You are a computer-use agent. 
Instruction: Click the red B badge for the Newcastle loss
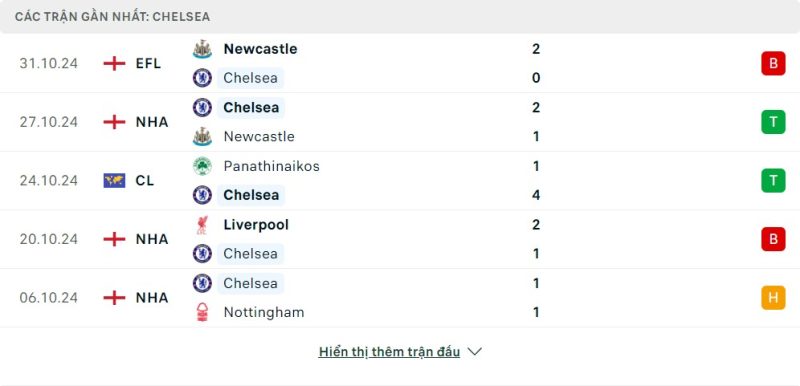(773, 63)
